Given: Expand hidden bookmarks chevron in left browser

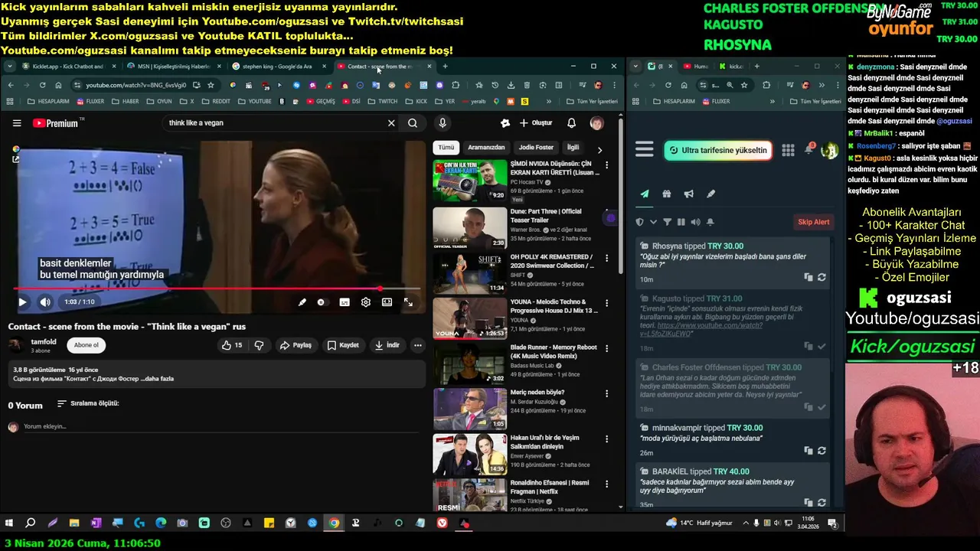Looking at the screenshot, I should click(x=549, y=101).
